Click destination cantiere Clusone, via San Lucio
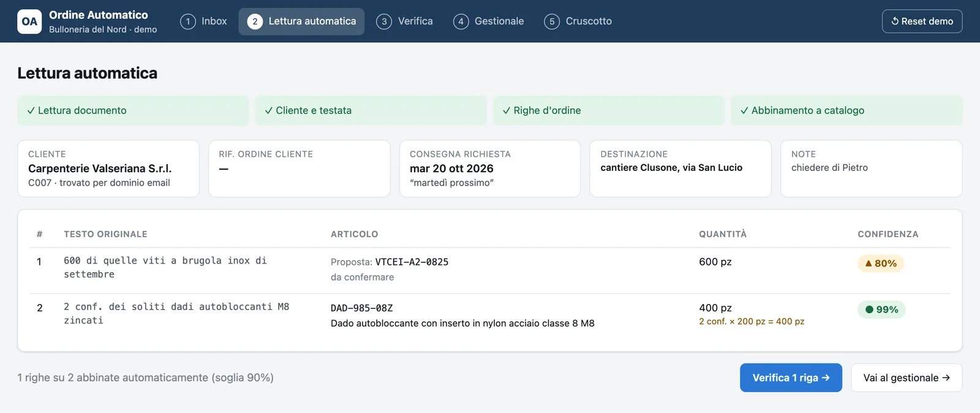The image size is (980, 413). 671,167
